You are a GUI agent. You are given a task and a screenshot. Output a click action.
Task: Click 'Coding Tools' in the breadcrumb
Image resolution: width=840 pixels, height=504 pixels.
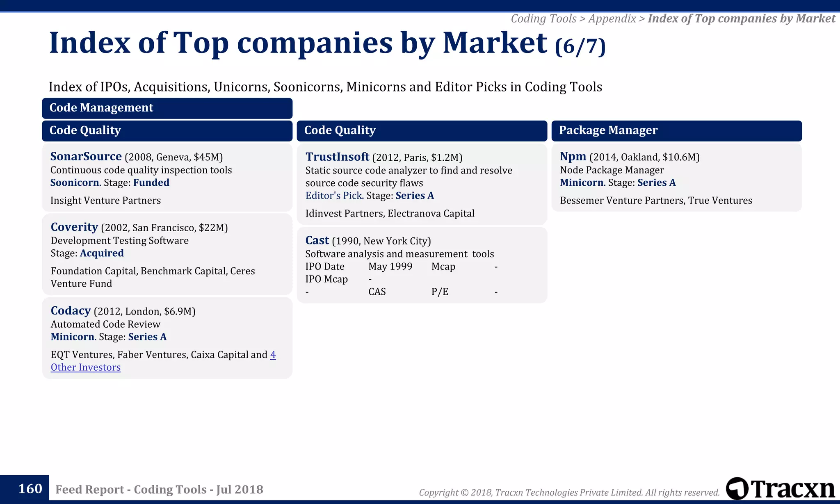click(x=543, y=18)
